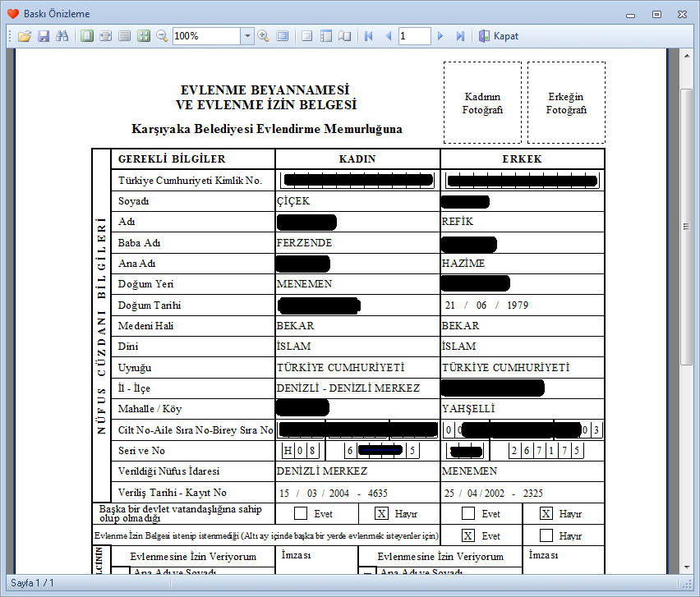Click the 'Uyruğu' row label
Screen dimensions: 700x597
(x=135, y=368)
